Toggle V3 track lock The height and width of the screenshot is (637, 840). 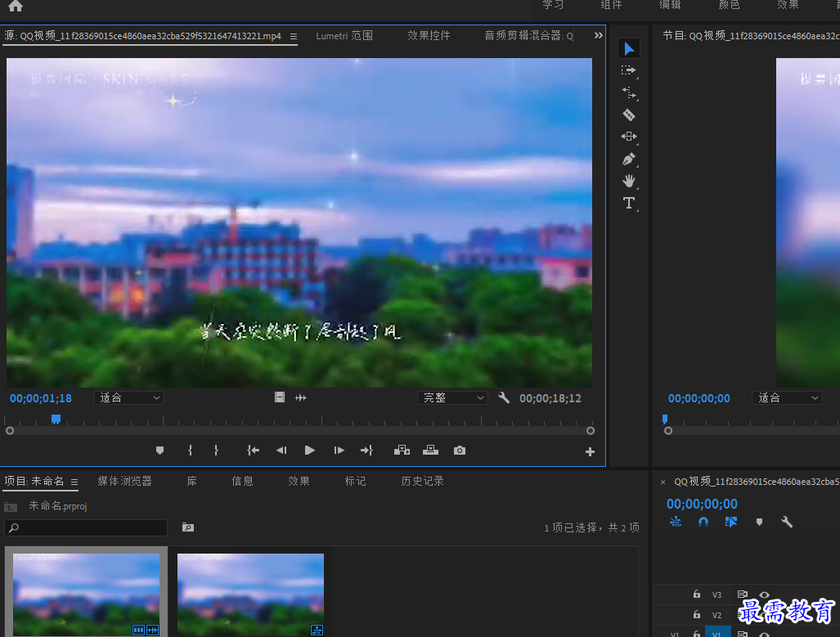pos(696,594)
